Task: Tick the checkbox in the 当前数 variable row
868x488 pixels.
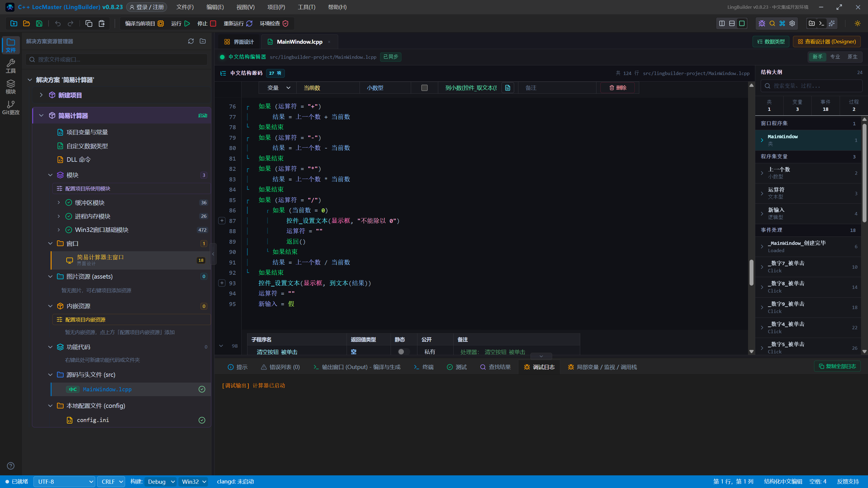Action: [424, 88]
